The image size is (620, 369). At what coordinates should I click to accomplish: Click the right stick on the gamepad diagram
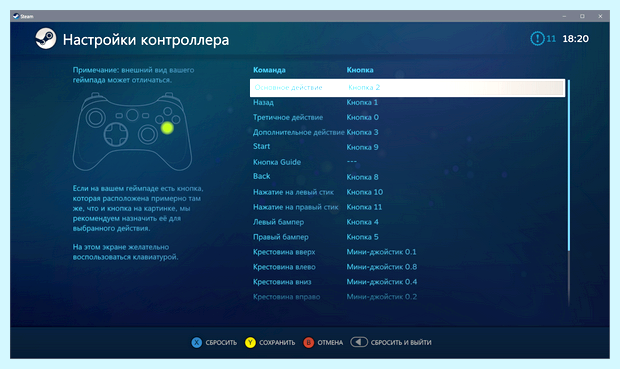147,134
